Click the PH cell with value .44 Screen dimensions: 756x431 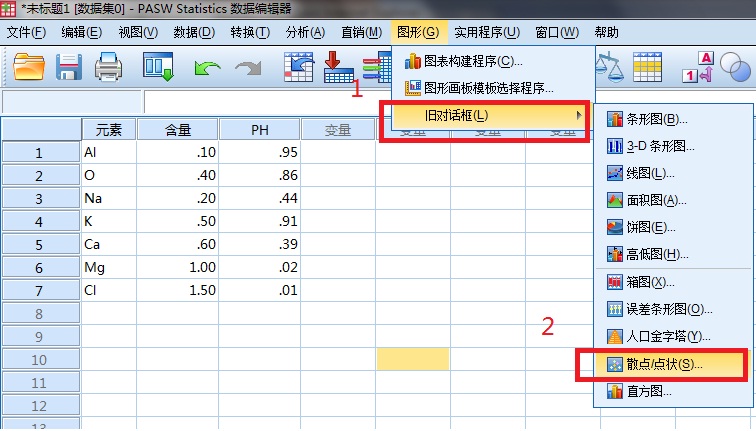click(260, 198)
